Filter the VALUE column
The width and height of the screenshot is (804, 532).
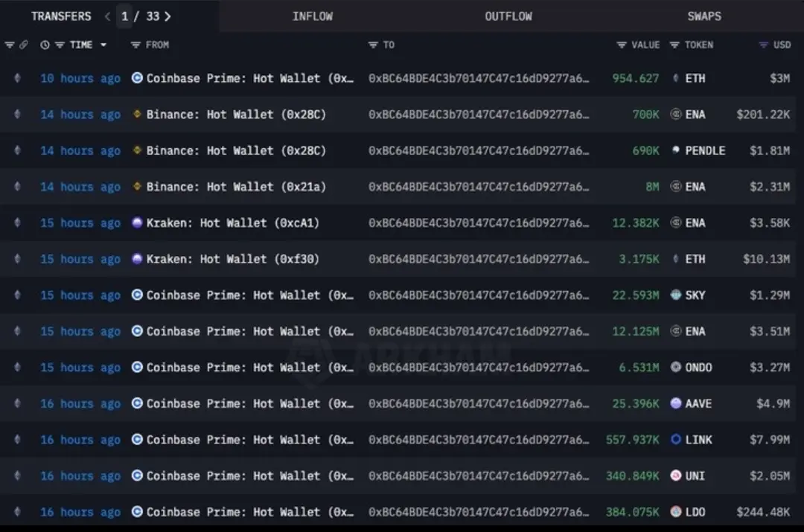tap(622, 45)
